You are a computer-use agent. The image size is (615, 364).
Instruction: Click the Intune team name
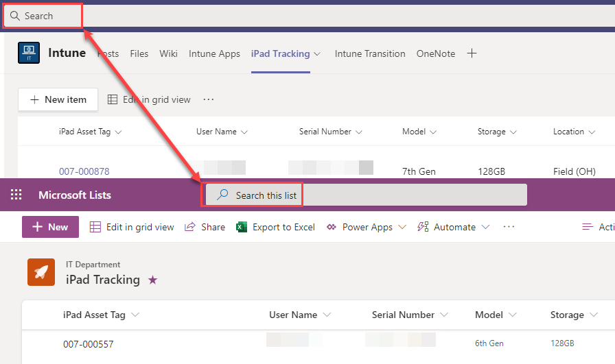coord(67,53)
